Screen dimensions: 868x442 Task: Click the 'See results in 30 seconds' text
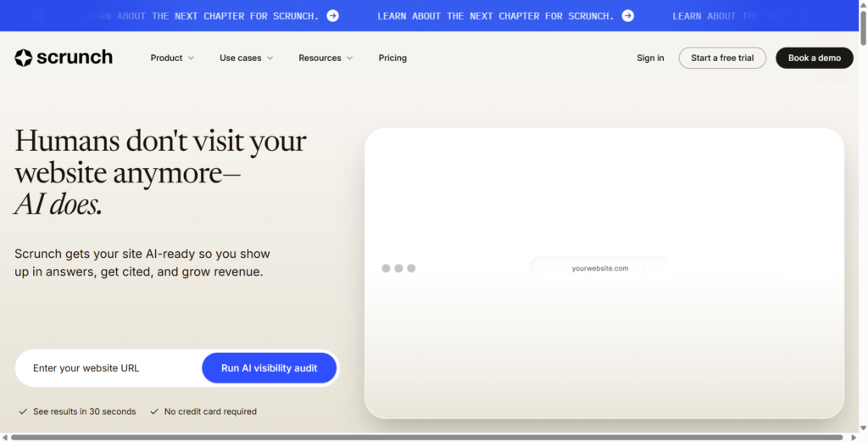(84, 411)
